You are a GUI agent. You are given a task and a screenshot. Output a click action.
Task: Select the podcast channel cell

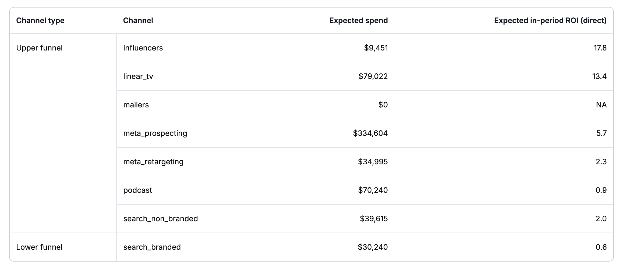[138, 190]
